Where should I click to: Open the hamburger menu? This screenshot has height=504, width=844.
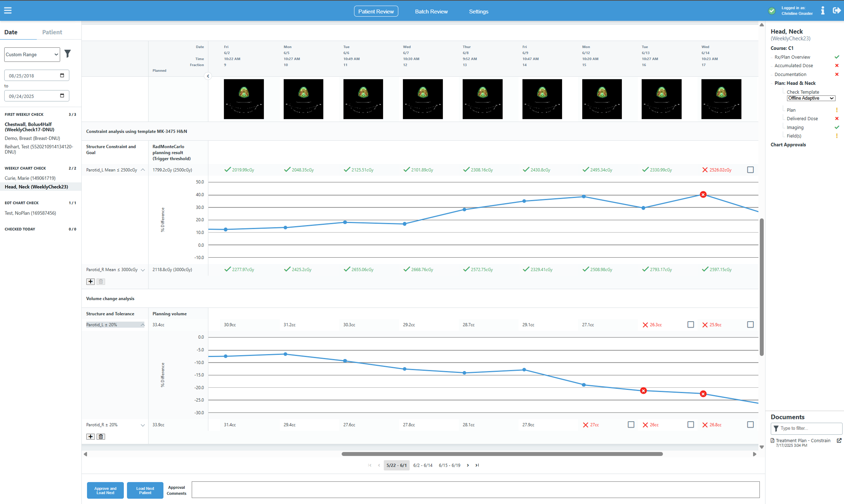point(8,10)
